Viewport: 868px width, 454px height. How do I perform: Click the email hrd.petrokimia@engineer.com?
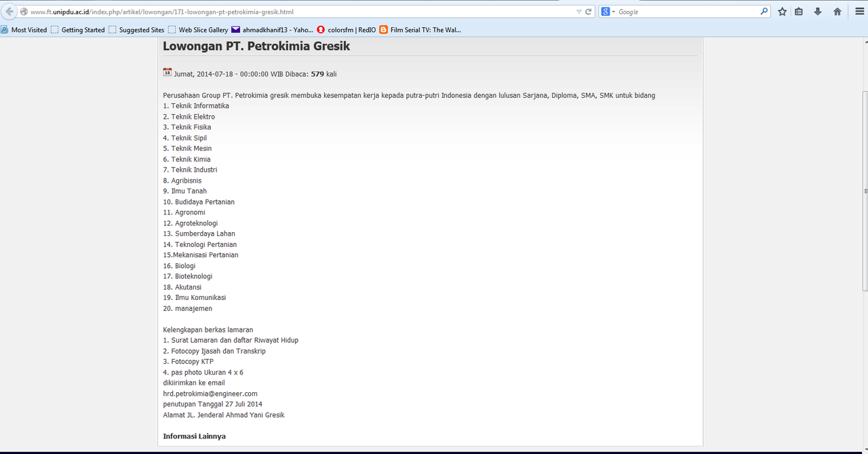(x=210, y=394)
